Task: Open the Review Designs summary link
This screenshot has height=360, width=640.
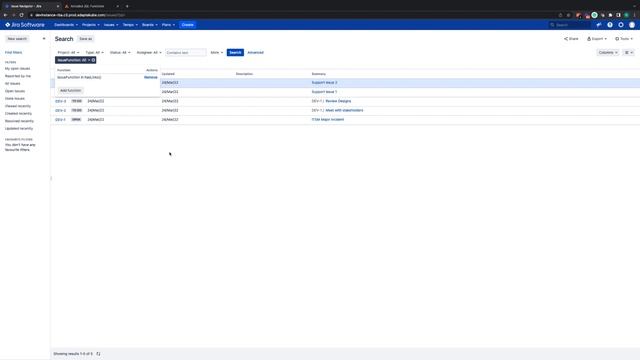Action: (x=338, y=101)
